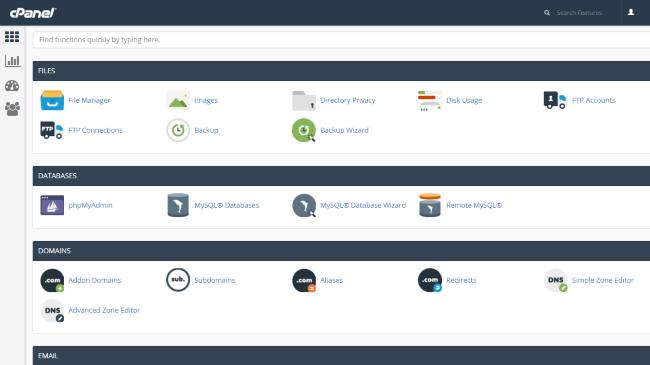This screenshot has height=365, width=650.
Task: Open the Aliases link
Action: tap(332, 280)
